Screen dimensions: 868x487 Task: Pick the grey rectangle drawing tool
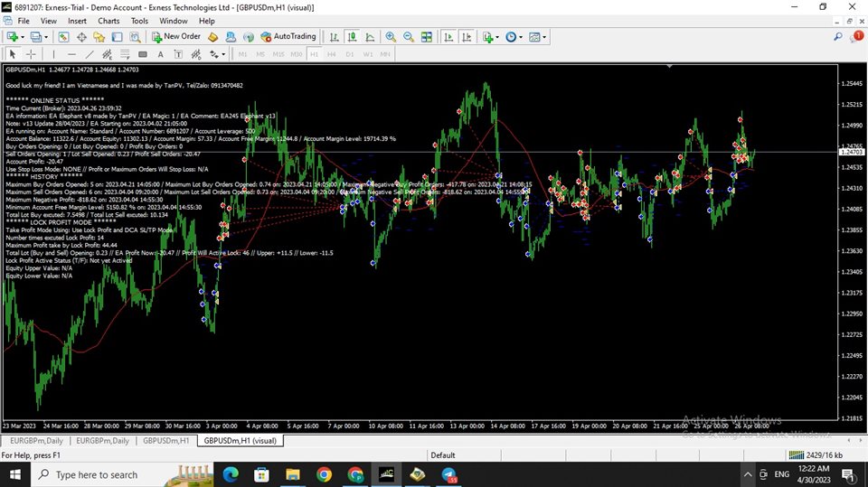pos(142,54)
